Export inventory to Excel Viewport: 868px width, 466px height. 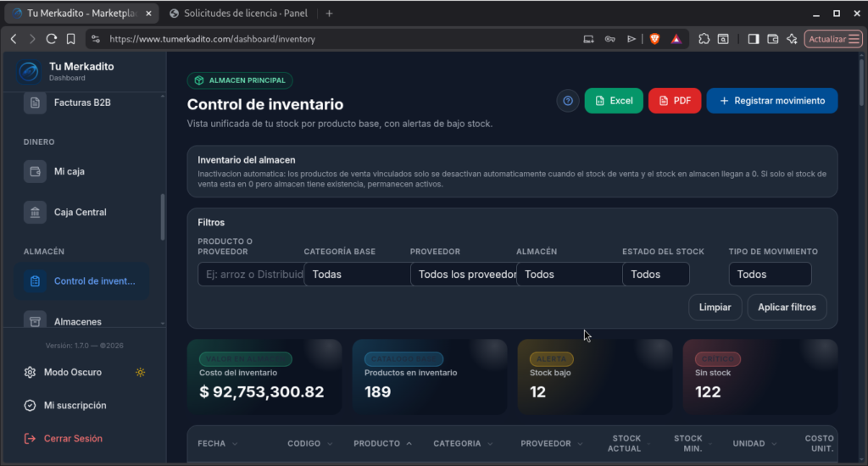pyautogui.click(x=614, y=101)
